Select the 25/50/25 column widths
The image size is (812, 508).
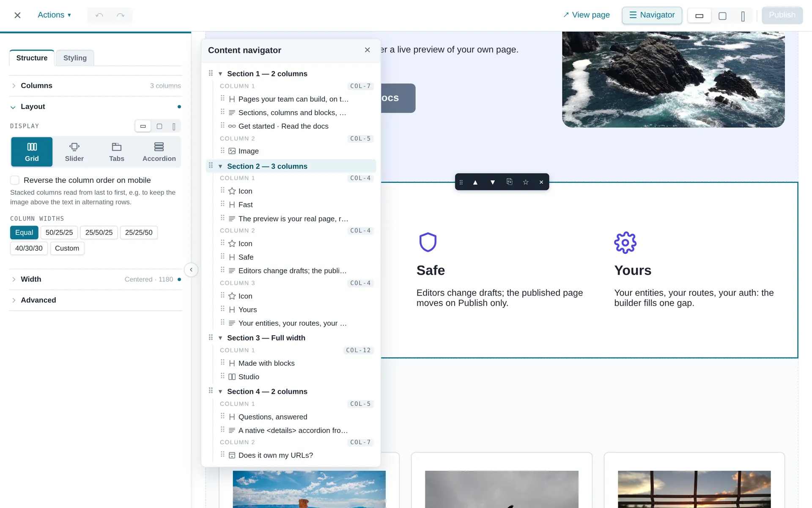(x=99, y=232)
